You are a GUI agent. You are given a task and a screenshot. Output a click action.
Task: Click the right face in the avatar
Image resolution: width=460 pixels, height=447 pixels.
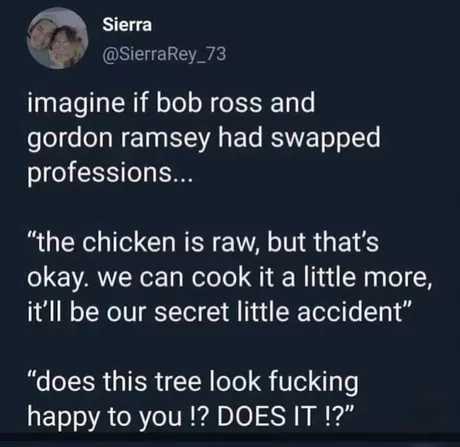click(64, 45)
